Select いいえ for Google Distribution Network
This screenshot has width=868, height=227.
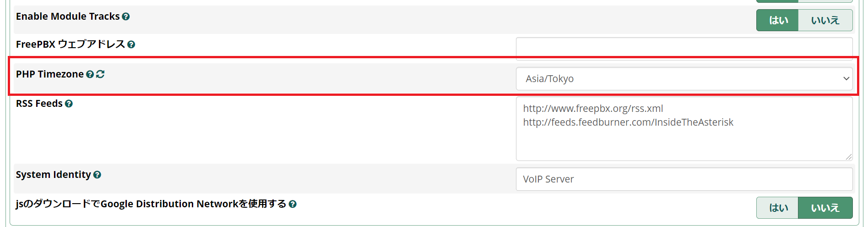(x=825, y=208)
